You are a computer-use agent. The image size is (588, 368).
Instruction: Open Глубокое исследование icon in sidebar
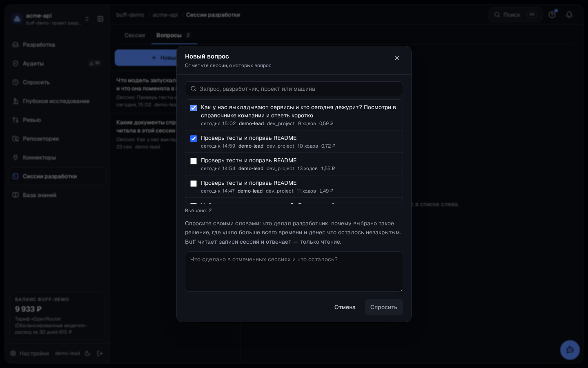(x=16, y=101)
